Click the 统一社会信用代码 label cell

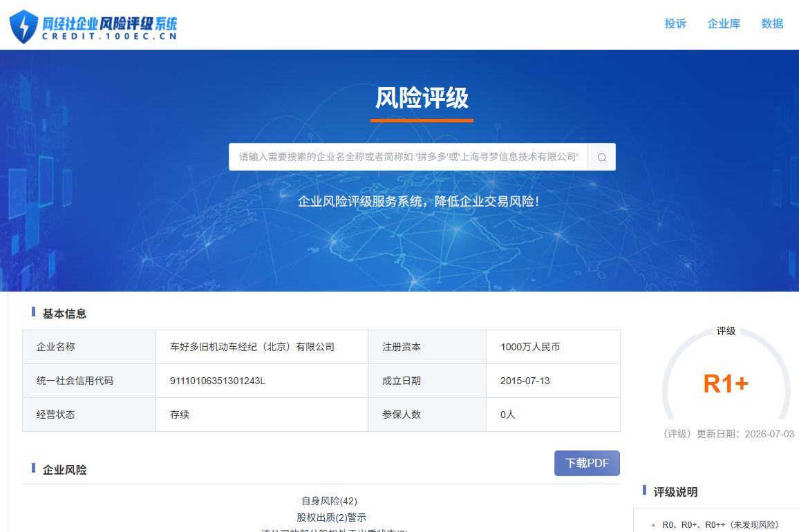tap(89, 381)
